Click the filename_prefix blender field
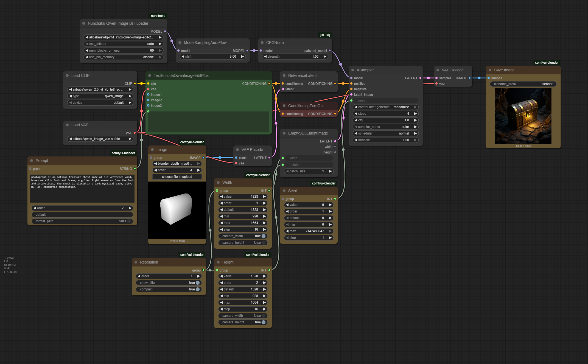The image size is (588, 364). (523, 84)
